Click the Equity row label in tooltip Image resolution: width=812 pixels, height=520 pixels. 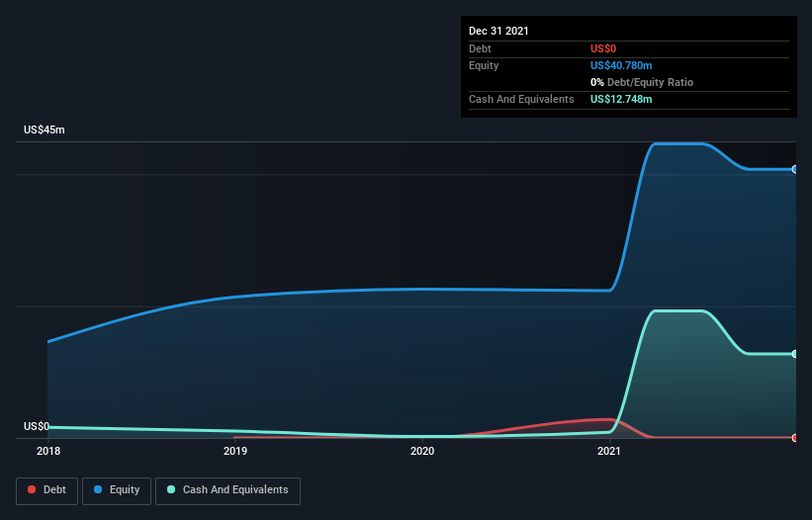[484, 65]
